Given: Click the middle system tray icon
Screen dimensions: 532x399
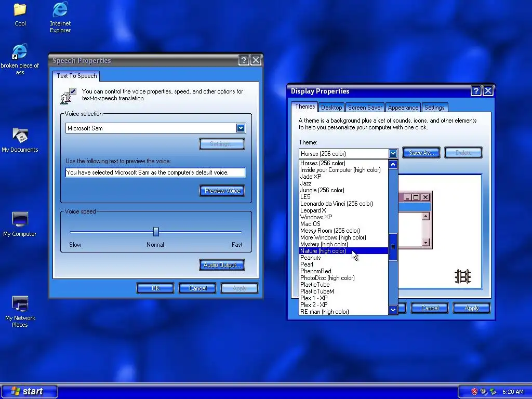Looking at the screenshot, I should point(484,392).
